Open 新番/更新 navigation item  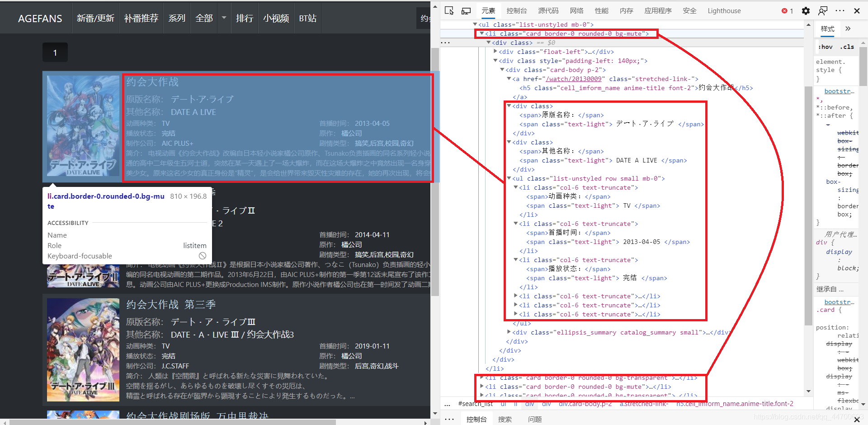tap(95, 18)
